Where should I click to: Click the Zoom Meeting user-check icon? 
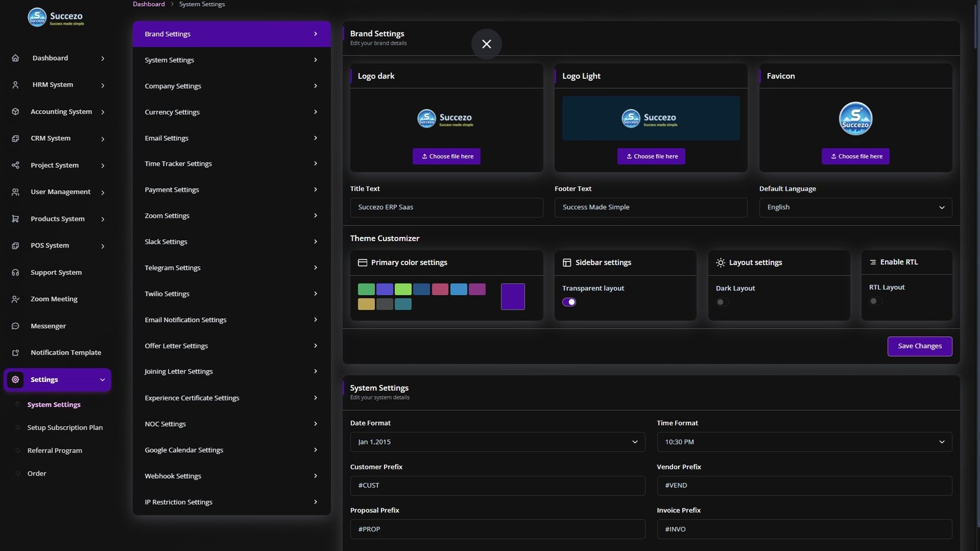[x=15, y=299]
